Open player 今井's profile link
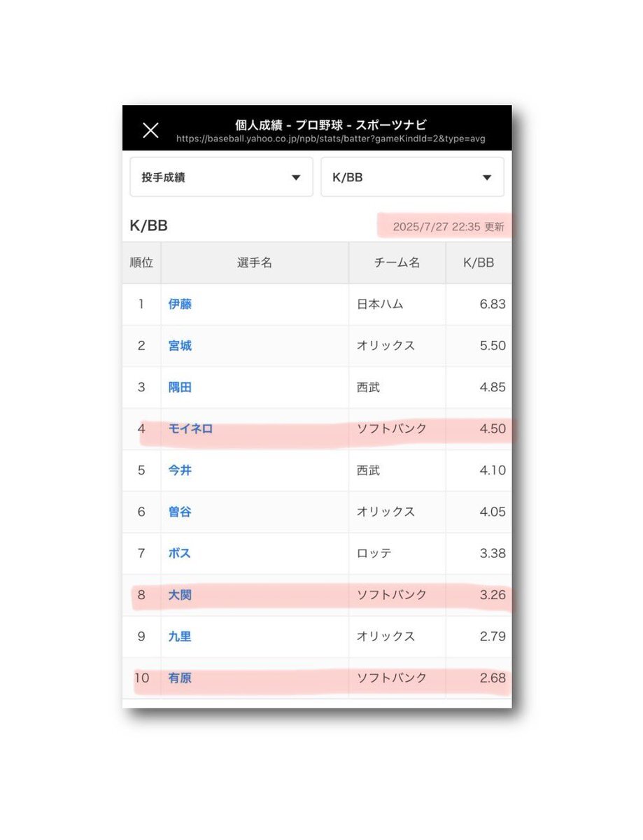This screenshot has height=840, width=643. pyautogui.click(x=180, y=470)
